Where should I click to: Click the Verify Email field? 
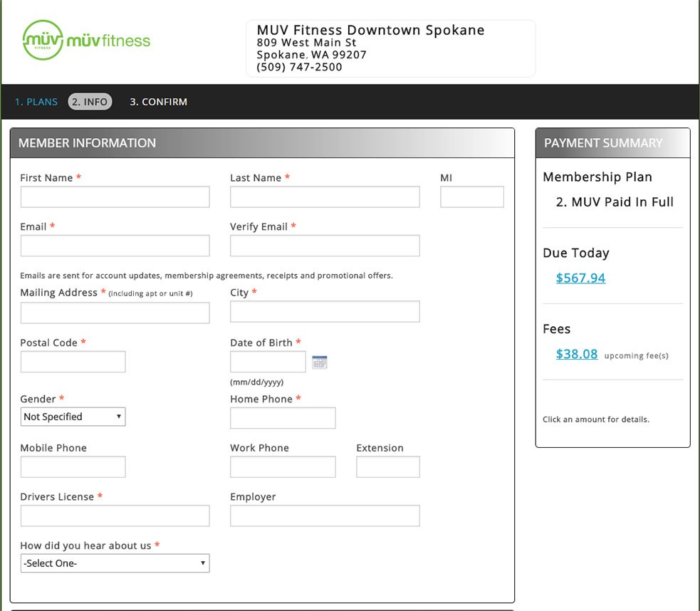coord(325,246)
